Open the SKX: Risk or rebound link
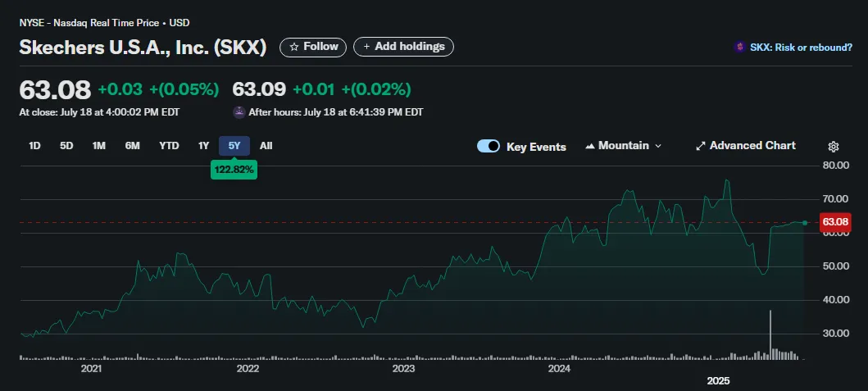The width and height of the screenshot is (868, 391). click(801, 48)
